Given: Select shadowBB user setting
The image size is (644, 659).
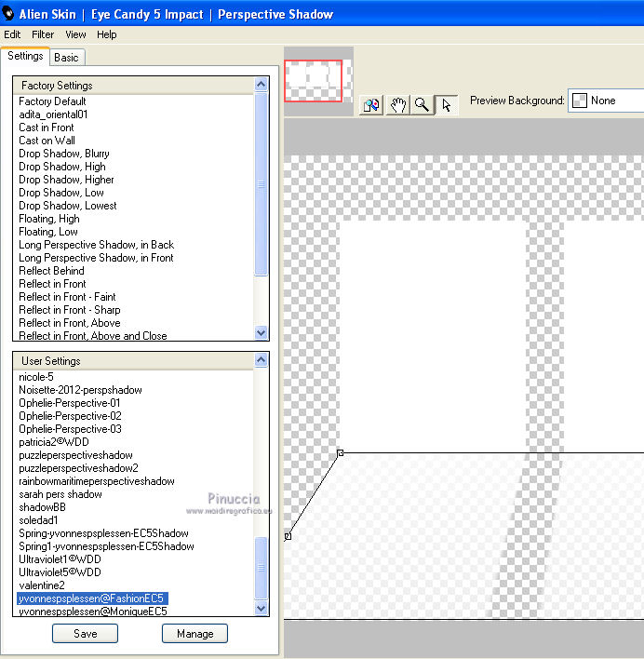Looking at the screenshot, I should tap(43, 507).
